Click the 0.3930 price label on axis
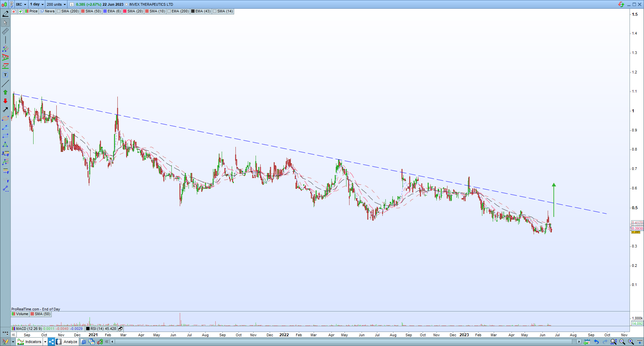 [x=637, y=228]
